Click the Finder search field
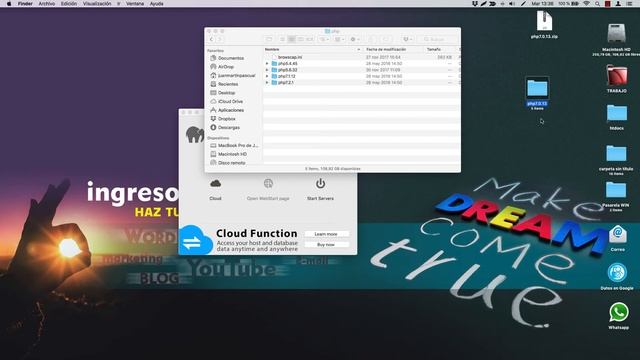Image resolution: width=640 pixels, height=360 pixels. tap(438, 39)
